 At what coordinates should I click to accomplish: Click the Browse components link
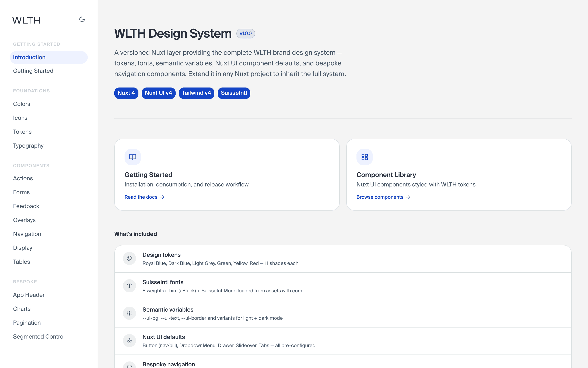coord(383,197)
